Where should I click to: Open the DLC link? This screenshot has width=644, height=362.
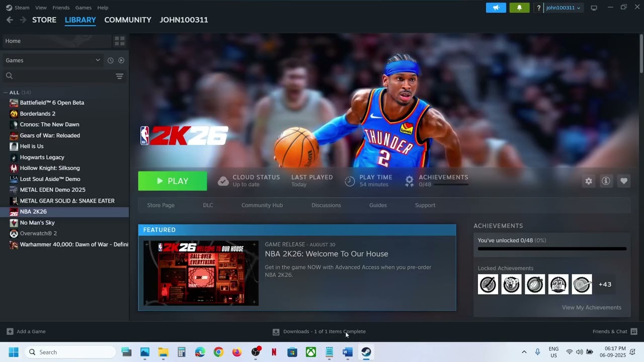coord(208,205)
